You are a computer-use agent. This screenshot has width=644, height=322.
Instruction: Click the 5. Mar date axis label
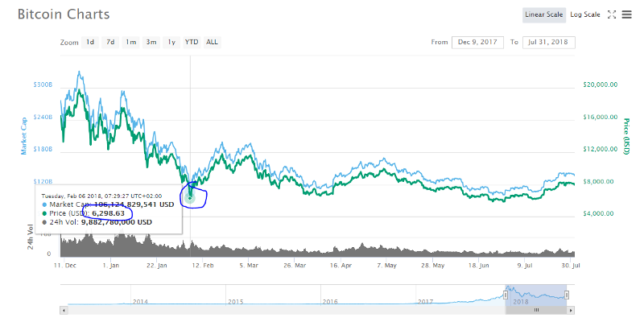coord(249,266)
